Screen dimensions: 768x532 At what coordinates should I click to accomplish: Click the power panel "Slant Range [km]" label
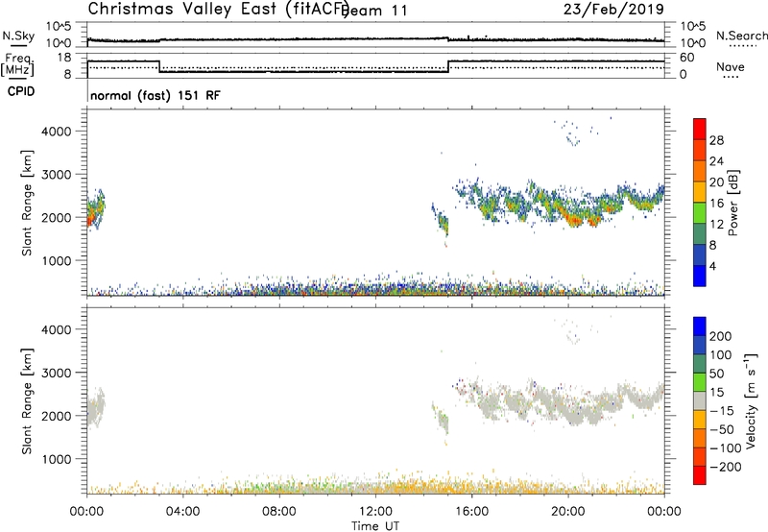click(26, 203)
